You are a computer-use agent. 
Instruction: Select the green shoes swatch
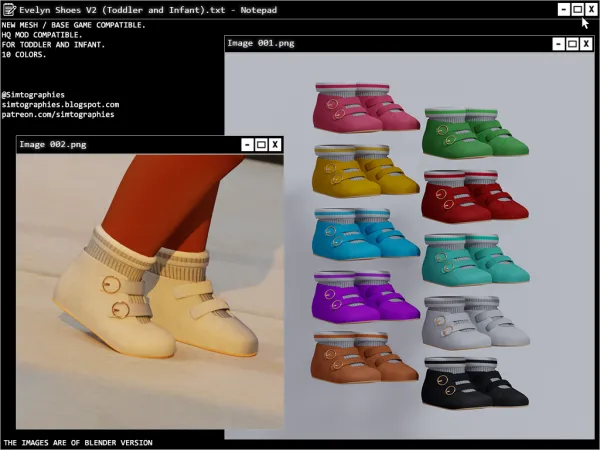[x=475, y=133]
